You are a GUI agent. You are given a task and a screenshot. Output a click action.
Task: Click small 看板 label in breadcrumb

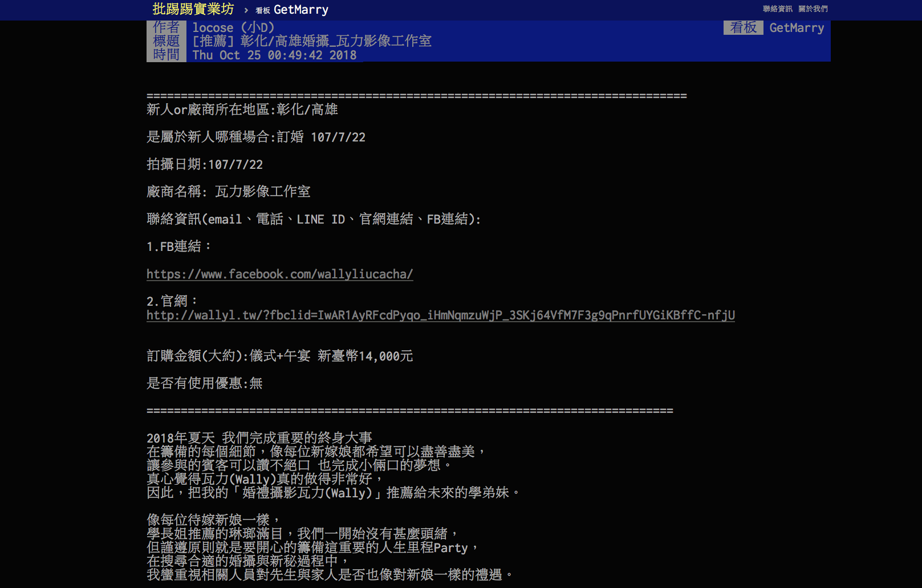point(263,10)
